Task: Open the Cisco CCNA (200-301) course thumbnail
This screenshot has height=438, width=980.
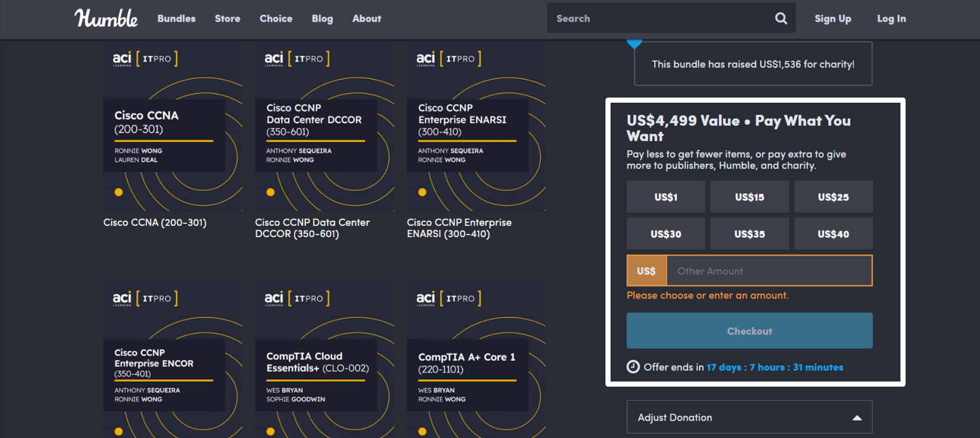Action: [x=172, y=127]
